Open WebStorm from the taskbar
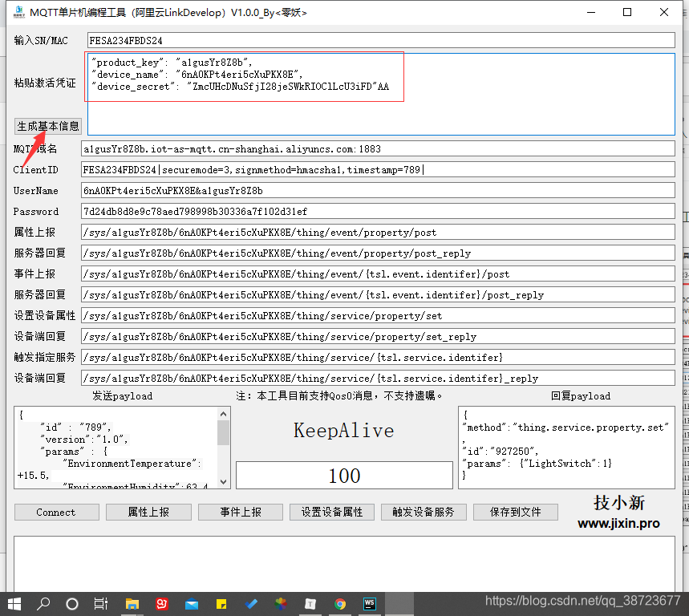The image size is (689, 616). pos(370,604)
